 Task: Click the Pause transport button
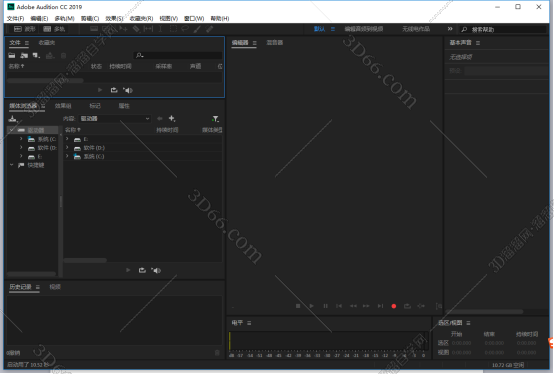pos(325,306)
